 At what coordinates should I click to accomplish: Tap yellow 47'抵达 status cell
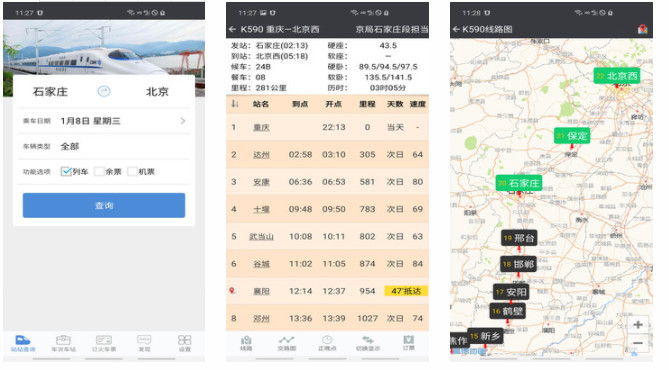coord(406,291)
